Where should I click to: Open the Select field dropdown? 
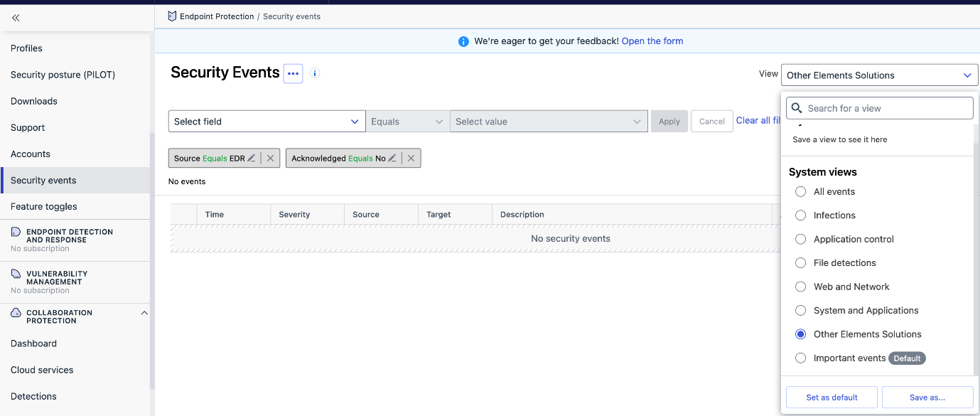click(x=266, y=122)
